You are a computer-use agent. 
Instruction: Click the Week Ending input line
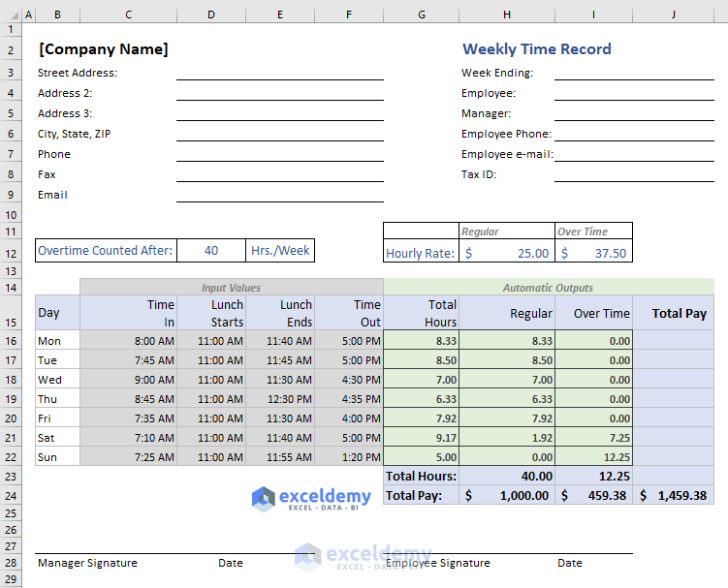(x=634, y=73)
